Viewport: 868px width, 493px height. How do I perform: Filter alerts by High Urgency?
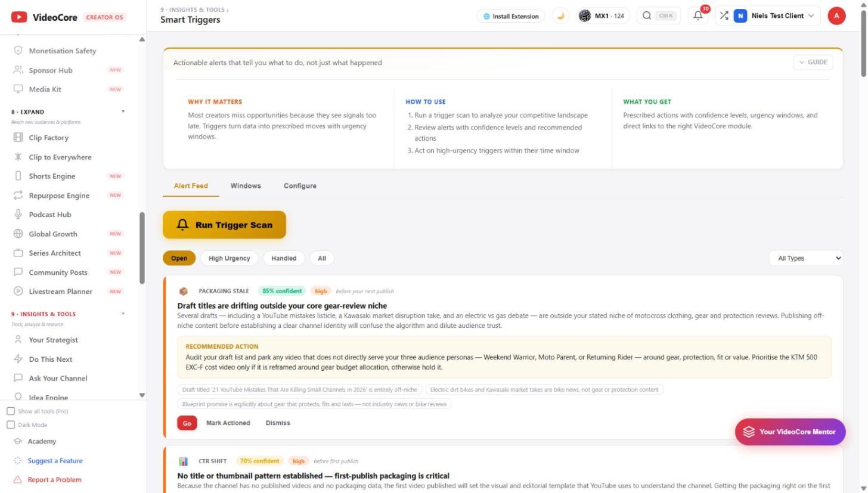tap(229, 258)
